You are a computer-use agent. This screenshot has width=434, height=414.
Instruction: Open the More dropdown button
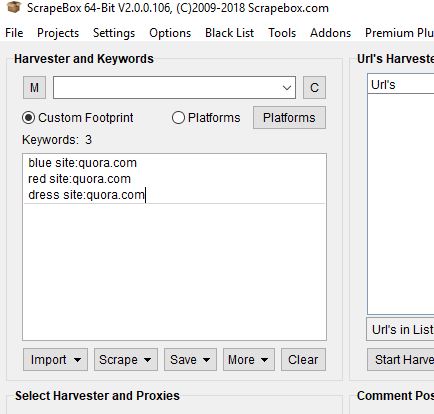point(249,360)
